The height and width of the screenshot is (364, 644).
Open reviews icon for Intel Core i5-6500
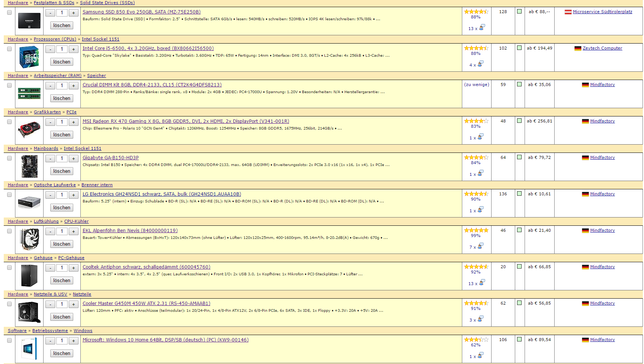pyautogui.click(x=481, y=63)
